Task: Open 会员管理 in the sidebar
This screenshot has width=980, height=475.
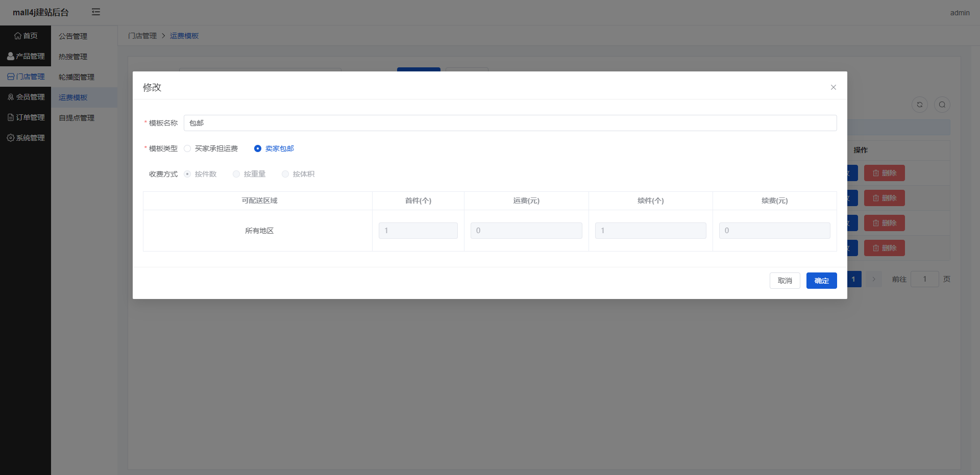Action: (x=26, y=97)
